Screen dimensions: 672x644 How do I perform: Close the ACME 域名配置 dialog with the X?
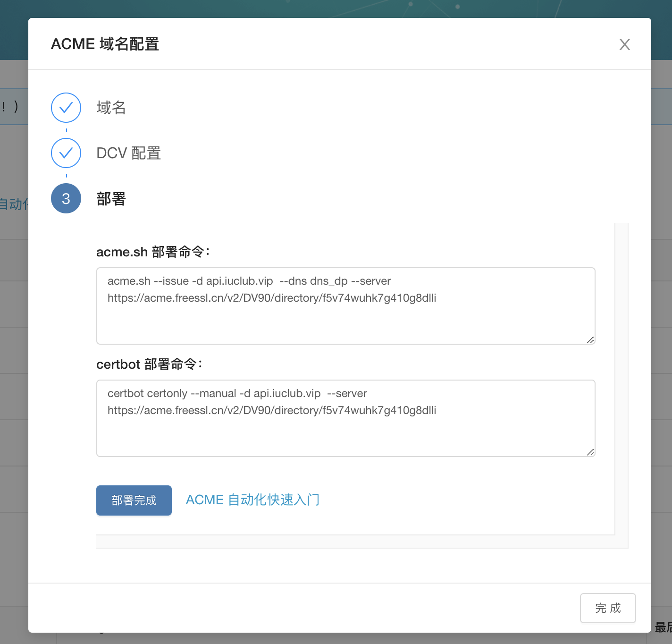pos(624,44)
